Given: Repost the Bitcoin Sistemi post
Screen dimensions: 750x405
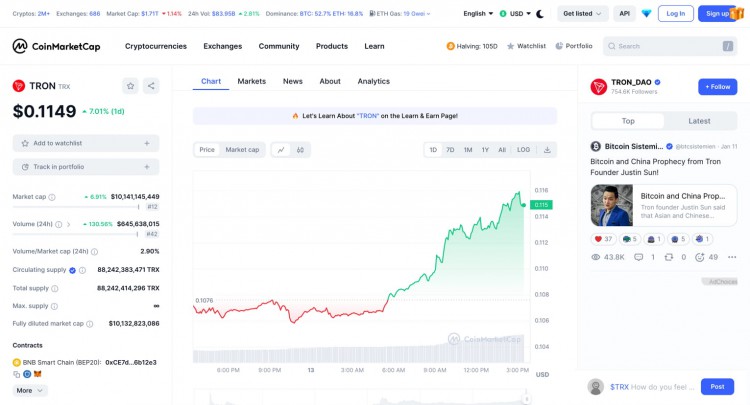Looking at the screenshot, I should click(x=669, y=257).
